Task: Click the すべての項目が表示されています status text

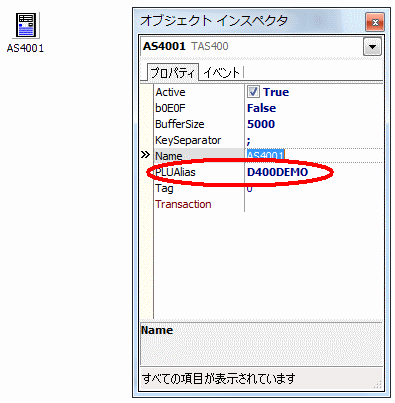Action: [x=219, y=378]
